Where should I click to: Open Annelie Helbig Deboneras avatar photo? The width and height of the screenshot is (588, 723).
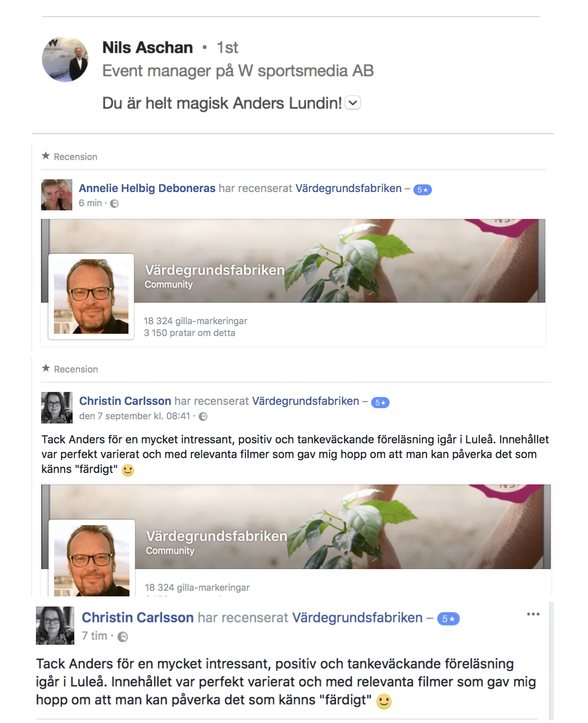(56, 194)
